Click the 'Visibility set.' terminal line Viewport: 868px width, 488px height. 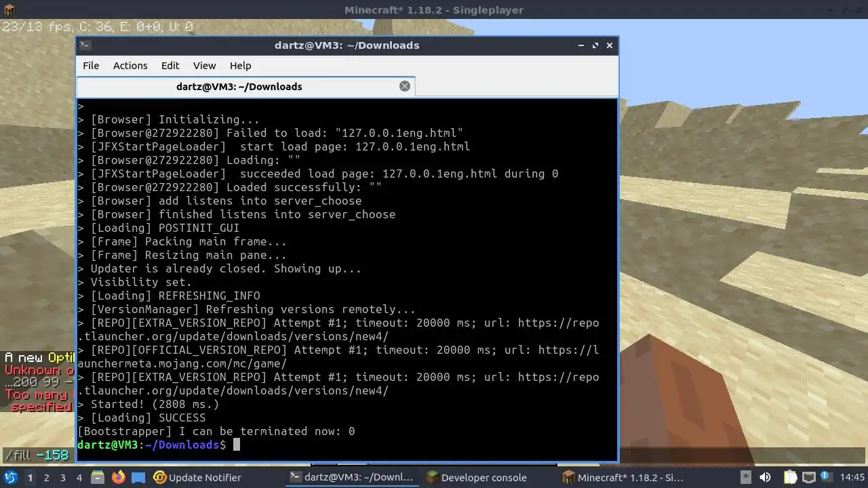click(x=134, y=282)
